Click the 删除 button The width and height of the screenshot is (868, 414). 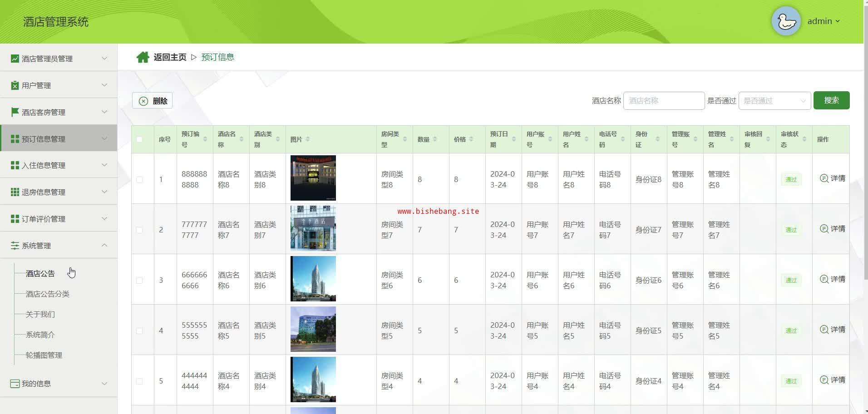pyautogui.click(x=153, y=101)
